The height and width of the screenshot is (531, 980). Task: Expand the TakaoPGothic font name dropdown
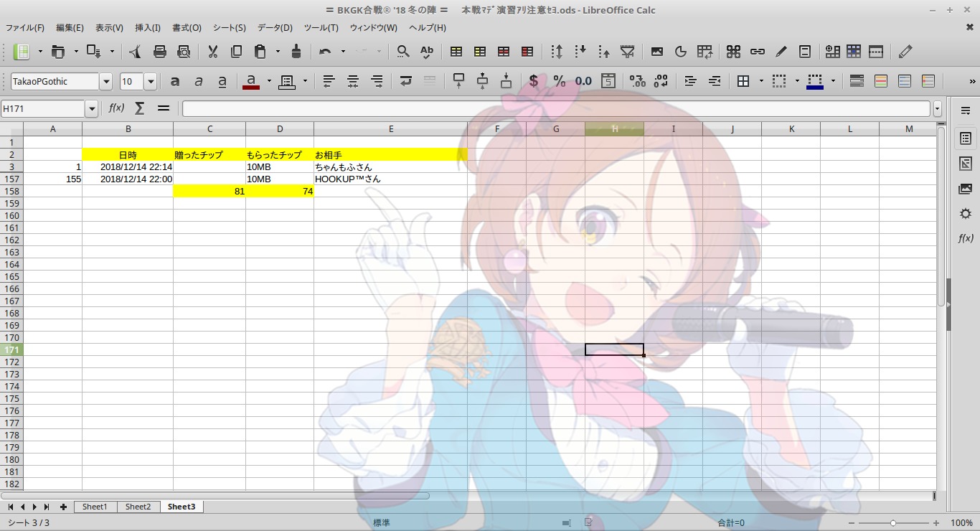(106, 82)
